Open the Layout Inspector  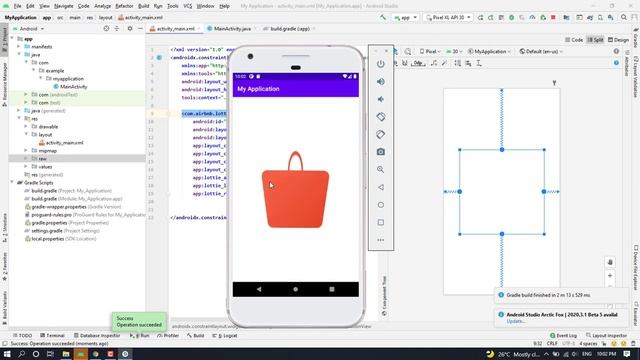[x=606, y=336]
